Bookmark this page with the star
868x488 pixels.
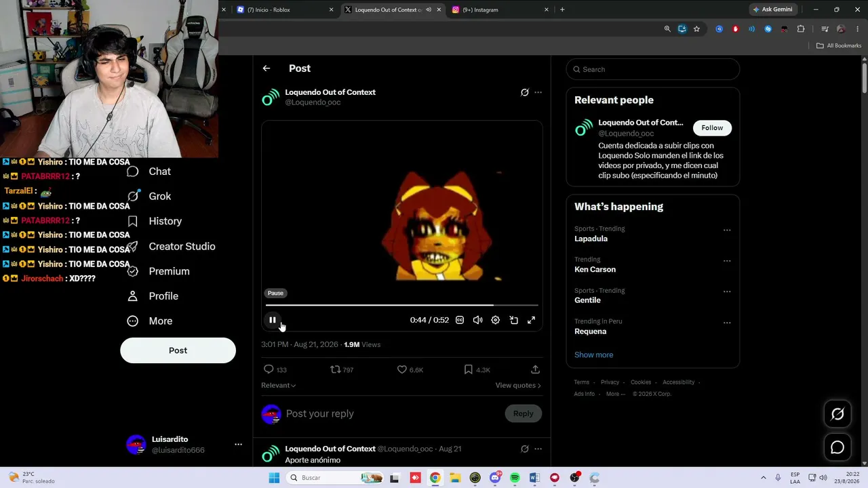pos(696,29)
